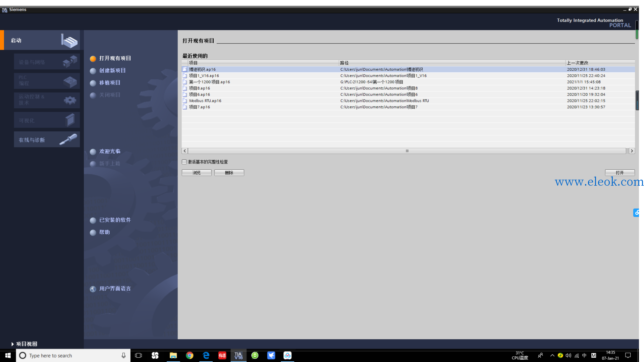Select 新手上路 option

pos(105,164)
